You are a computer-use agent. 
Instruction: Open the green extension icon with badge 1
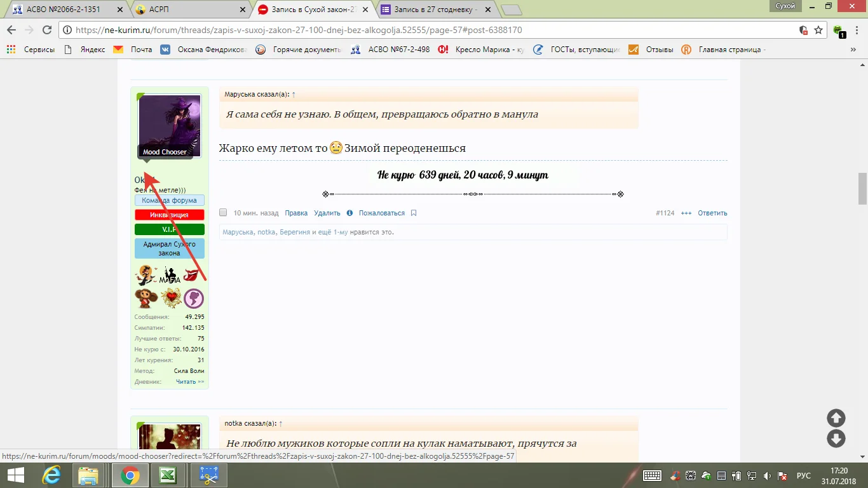839,30
